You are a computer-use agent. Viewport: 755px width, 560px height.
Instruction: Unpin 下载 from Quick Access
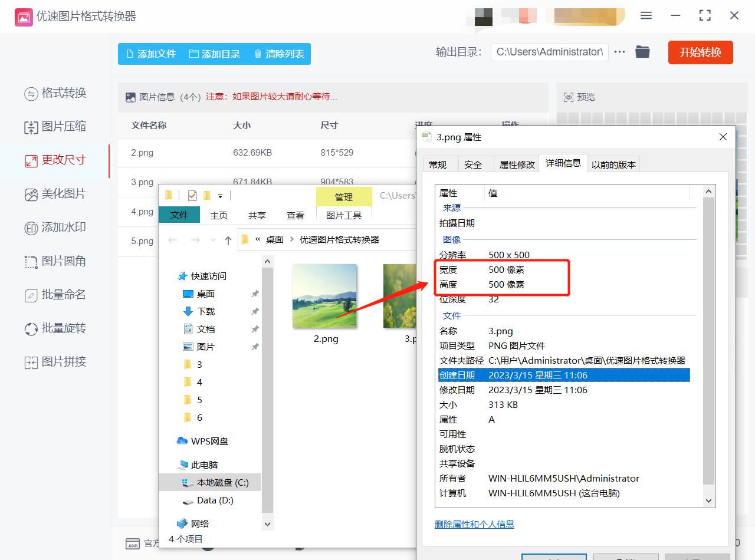[x=255, y=311]
